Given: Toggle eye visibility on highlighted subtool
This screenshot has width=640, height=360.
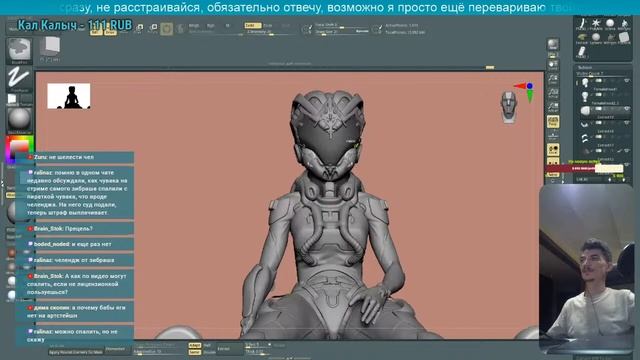Looking at the screenshot, I should click(x=627, y=108).
